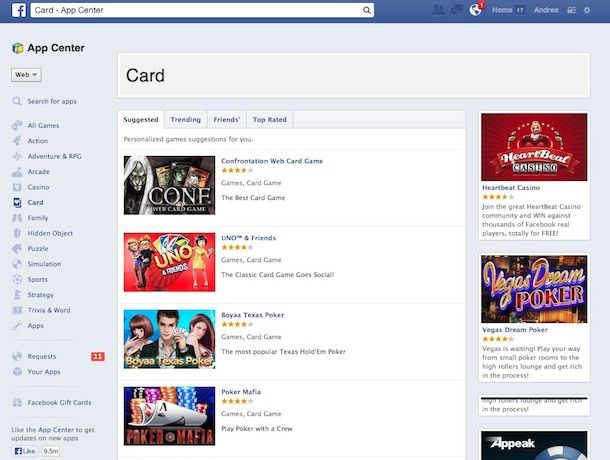Click 'The Classic Card Game Goes Social!' text

pyautogui.click(x=277, y=274)
